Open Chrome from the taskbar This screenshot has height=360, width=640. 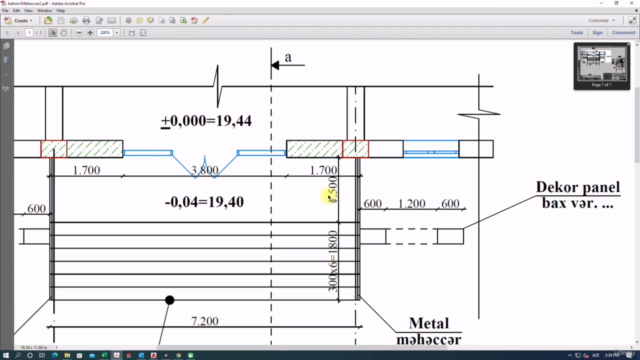178,356
